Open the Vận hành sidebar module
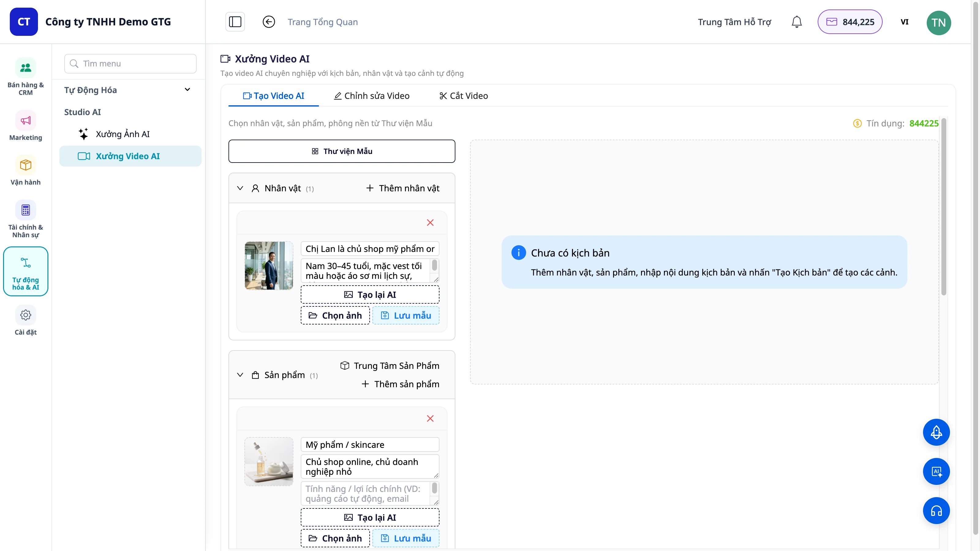This screenshot has width=980, height=551. [x=25, y=171]
